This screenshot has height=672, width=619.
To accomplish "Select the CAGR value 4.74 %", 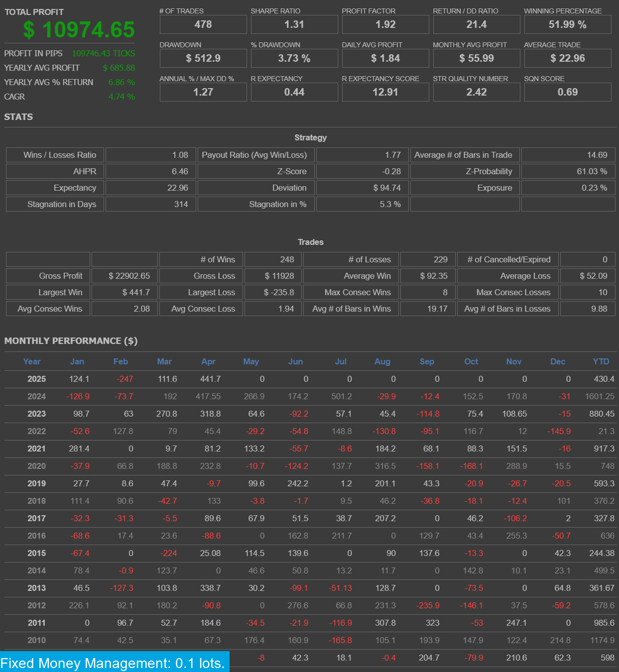I will [x=122, y=97].
